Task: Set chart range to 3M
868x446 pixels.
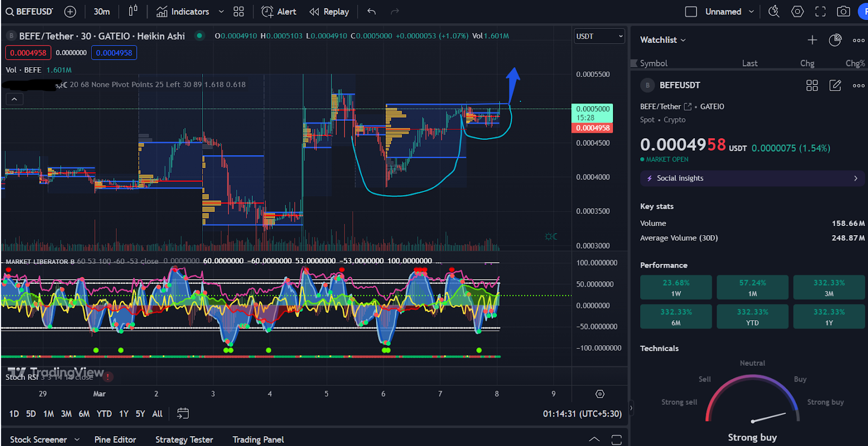Action: click(66, 413)
